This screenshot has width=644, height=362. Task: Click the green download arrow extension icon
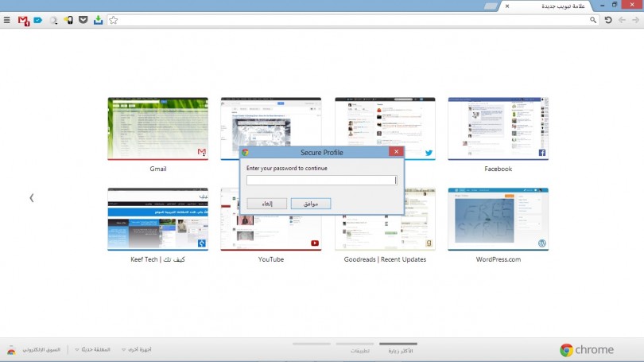[98, 20]
